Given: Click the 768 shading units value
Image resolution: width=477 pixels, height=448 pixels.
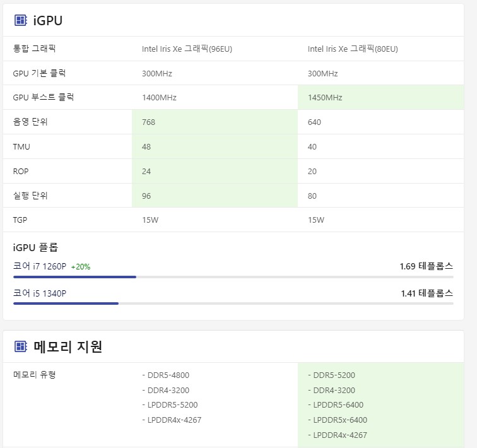Looking at the screenshot, I should click(x=148, y=122).
